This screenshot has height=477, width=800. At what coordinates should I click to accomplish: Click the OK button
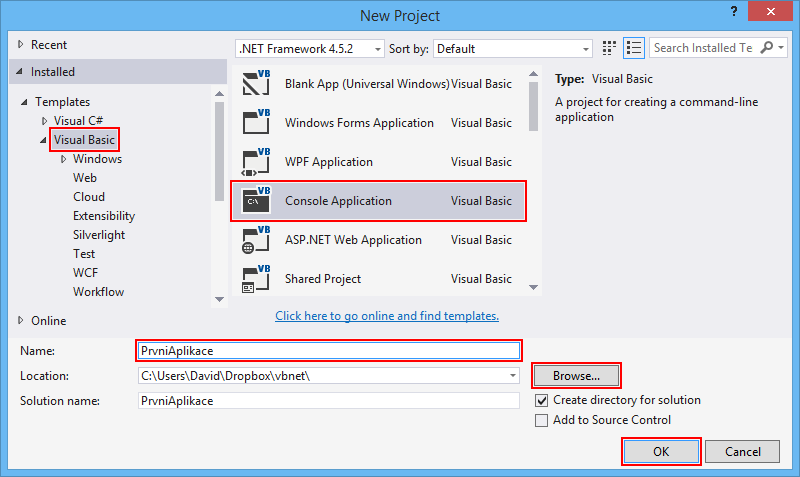661,451
